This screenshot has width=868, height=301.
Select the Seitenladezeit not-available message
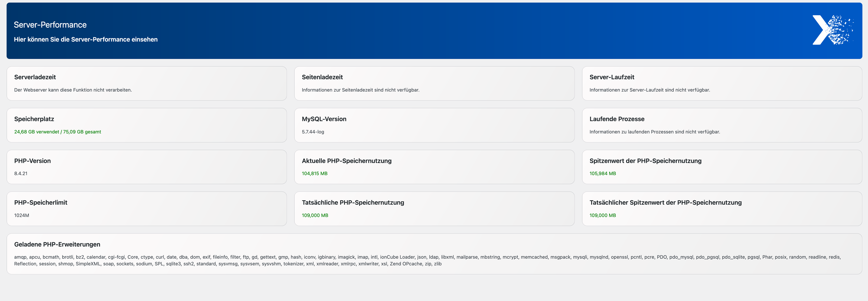point(361,90)
